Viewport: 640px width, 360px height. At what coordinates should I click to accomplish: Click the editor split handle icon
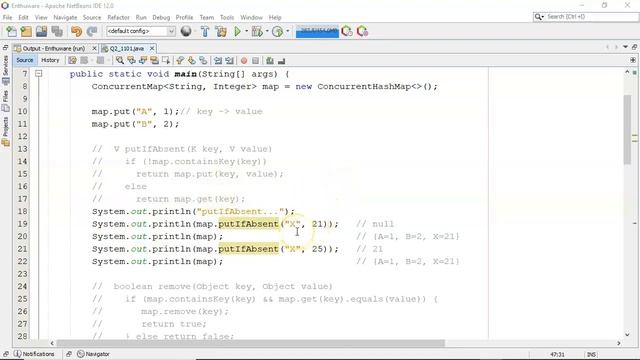633,60
